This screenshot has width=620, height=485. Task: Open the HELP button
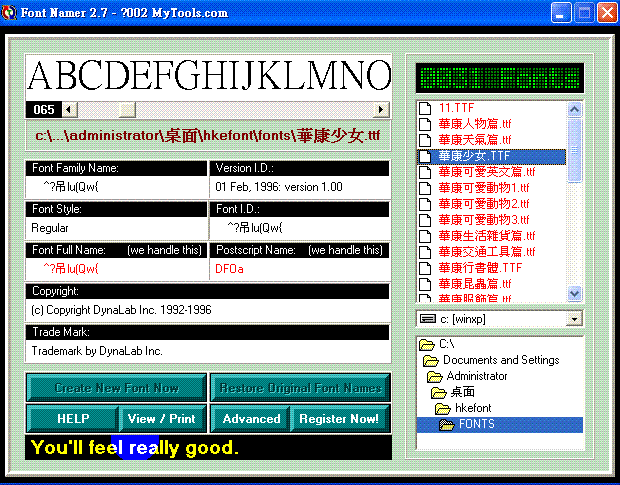pos(73,419)
